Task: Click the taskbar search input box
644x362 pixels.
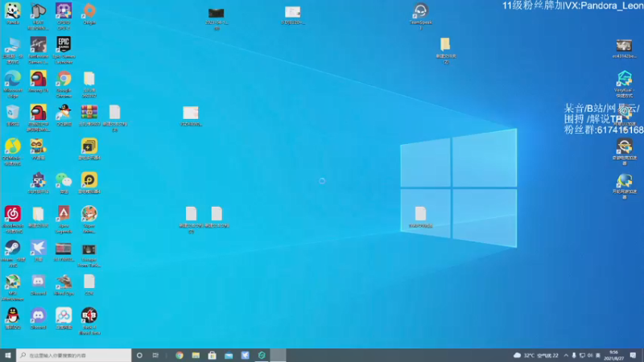Action: (74, 355)
